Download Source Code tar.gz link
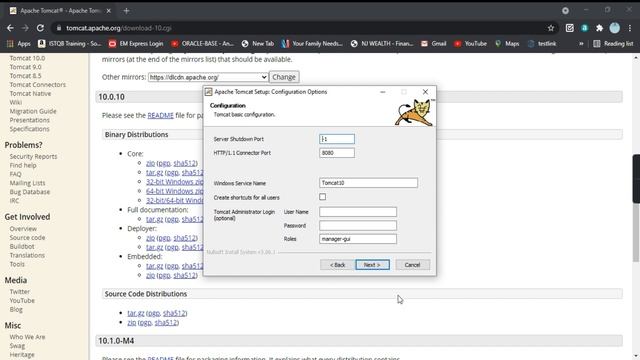 (136, 313)
